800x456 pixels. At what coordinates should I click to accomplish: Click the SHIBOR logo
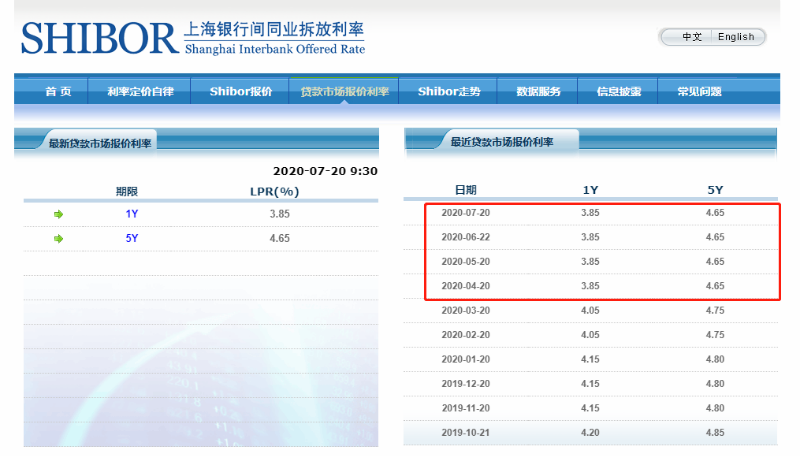pos(193,38)
